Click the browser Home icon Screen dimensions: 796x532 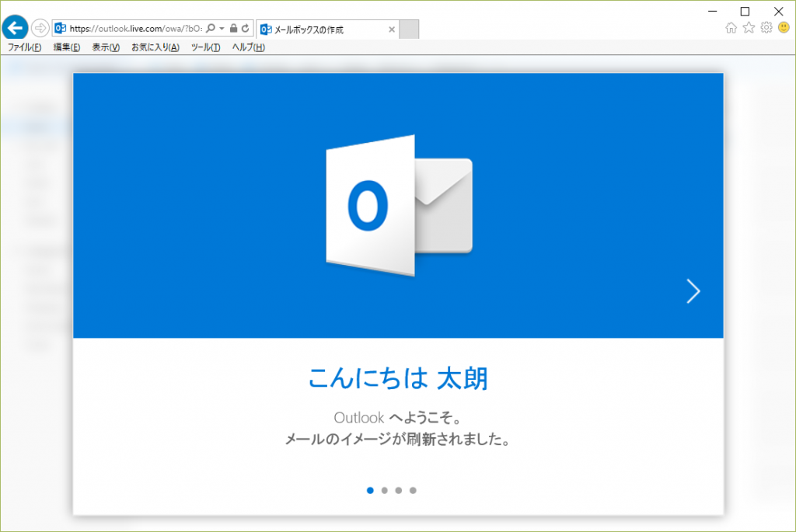tap(731, 28)
